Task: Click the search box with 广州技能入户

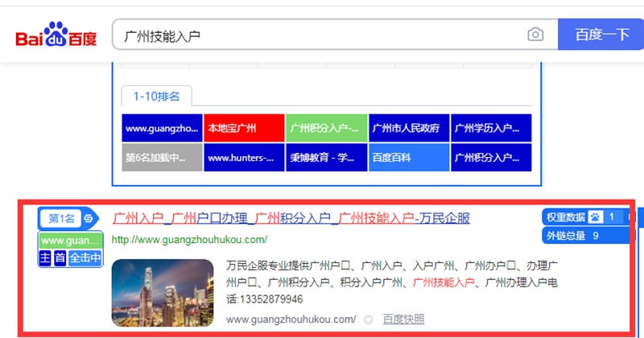Action: pos(335,35)
